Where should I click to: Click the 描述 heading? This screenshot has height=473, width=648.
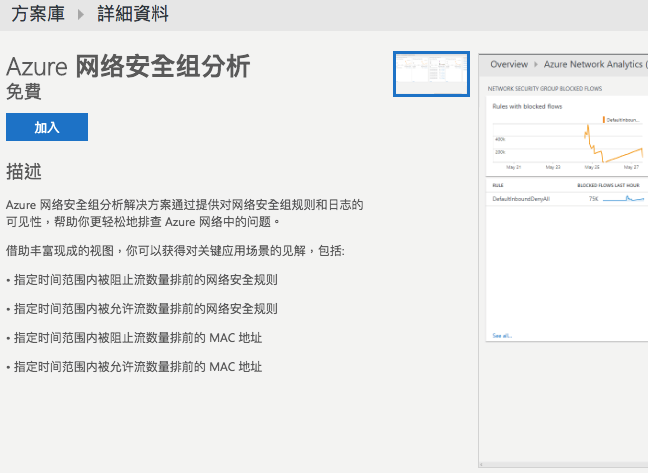(x=24, y=171)
